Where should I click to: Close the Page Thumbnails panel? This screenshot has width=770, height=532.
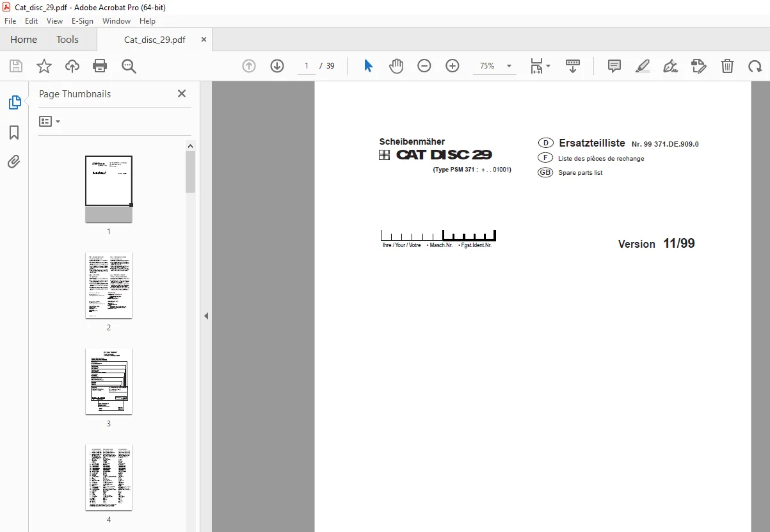(x=182, y=93)
